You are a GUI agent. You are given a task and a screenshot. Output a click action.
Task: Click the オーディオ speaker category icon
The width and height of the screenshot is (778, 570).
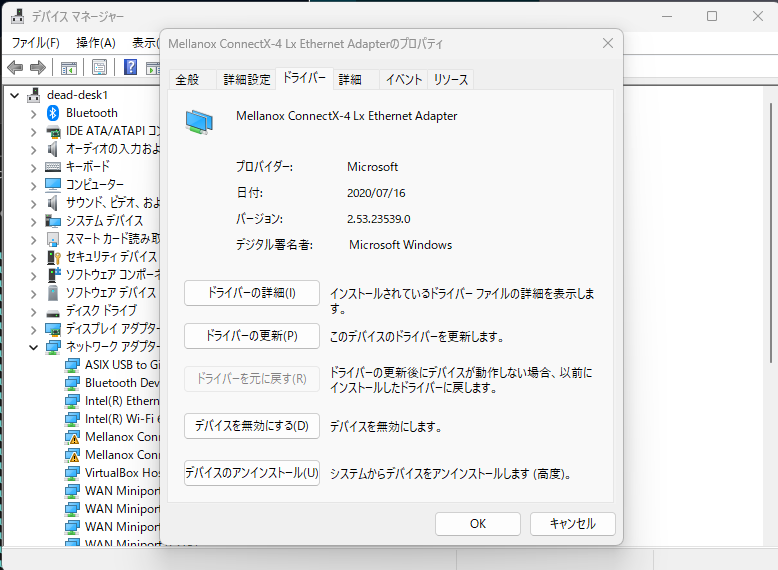(x=52, y=149)
